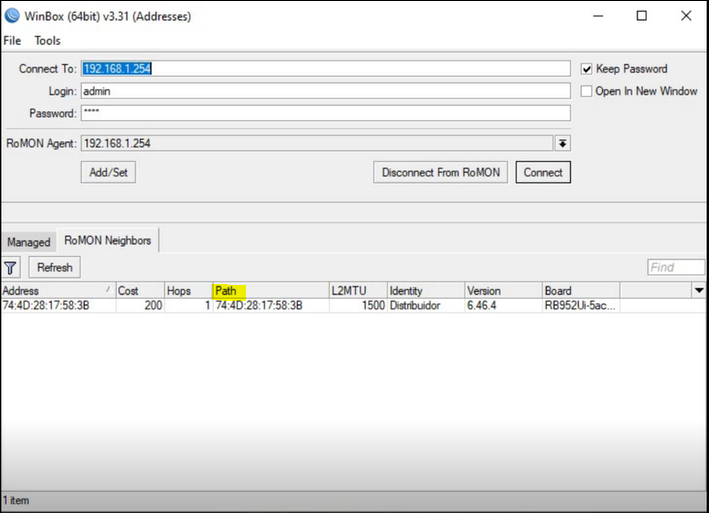Toggle the Keep Password checkbox

tap(586, 69)
